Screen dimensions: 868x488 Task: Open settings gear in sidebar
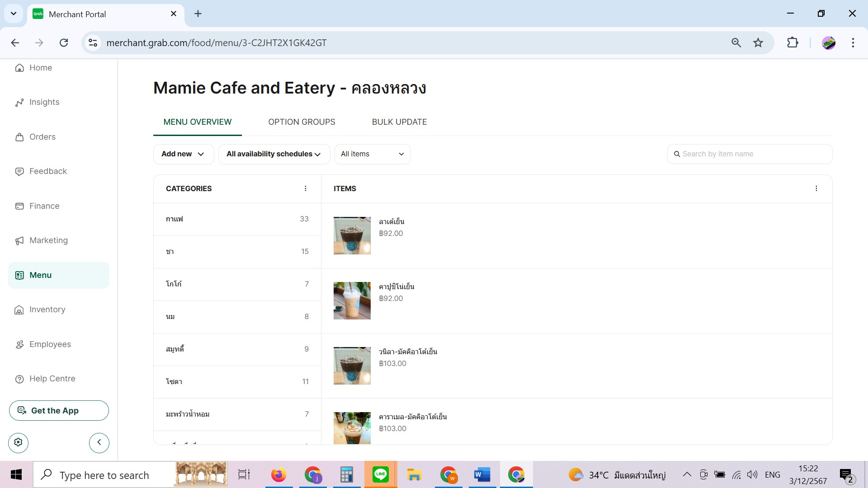tap(19, 442)
